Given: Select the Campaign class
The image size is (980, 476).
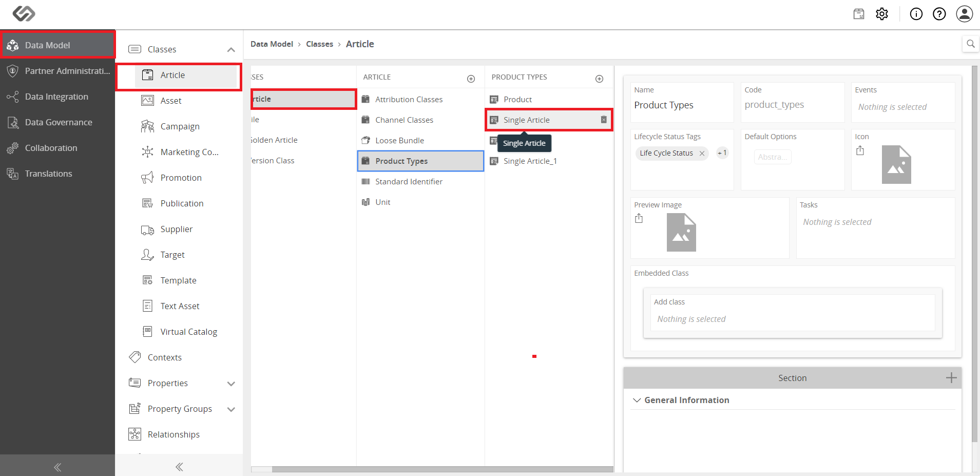Looking at the screenshot, I should click(186, 126).
